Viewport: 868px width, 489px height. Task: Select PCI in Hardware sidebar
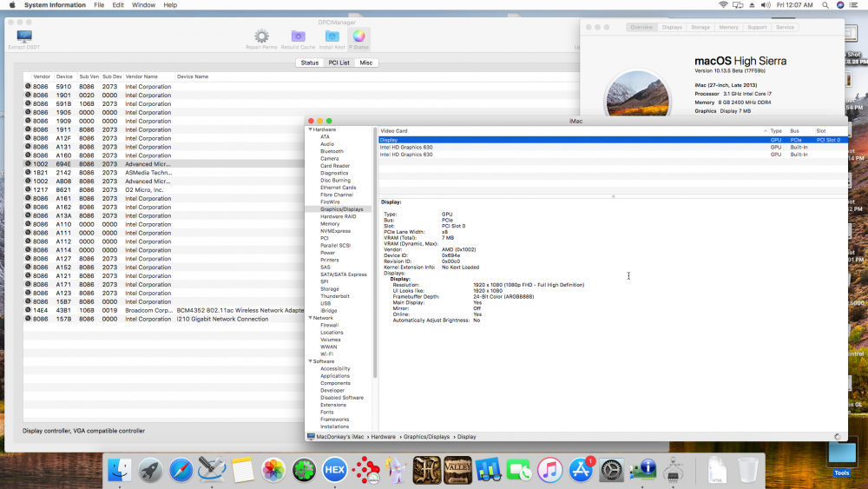[324, 238]
